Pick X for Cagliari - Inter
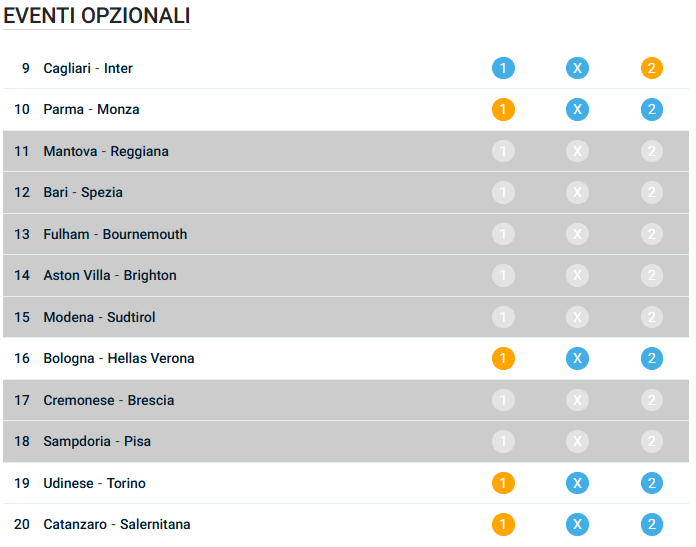Image resolution: width=696 pixels, height=547 pixels. point(577,68)
